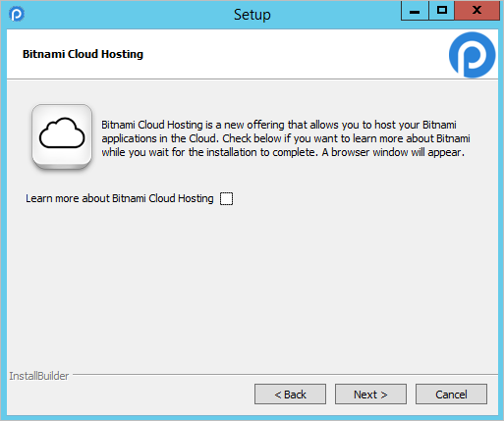The image size is (504, 421).
Task: Continue the setup with Next
Action: point(370,395)
